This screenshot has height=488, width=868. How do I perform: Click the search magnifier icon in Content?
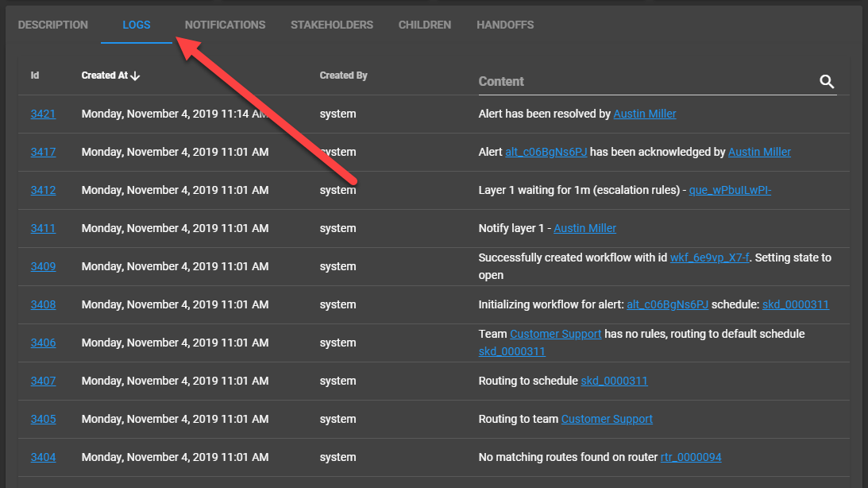827,82
